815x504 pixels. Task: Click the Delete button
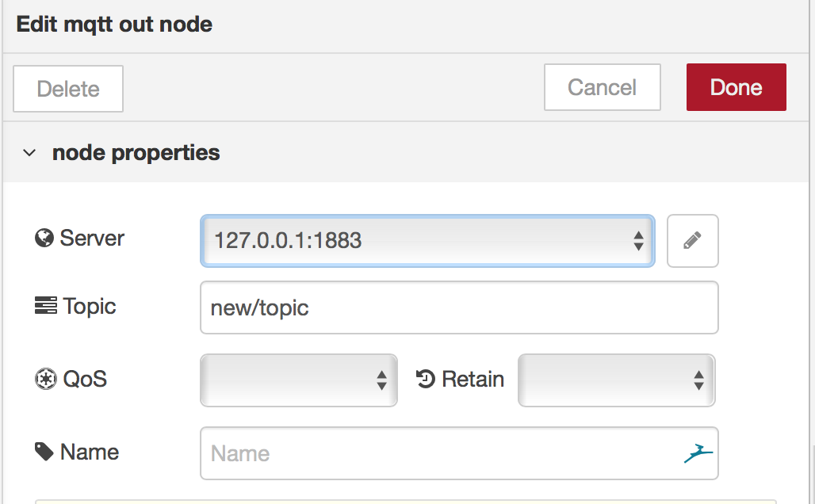click(x=67, y=89)
